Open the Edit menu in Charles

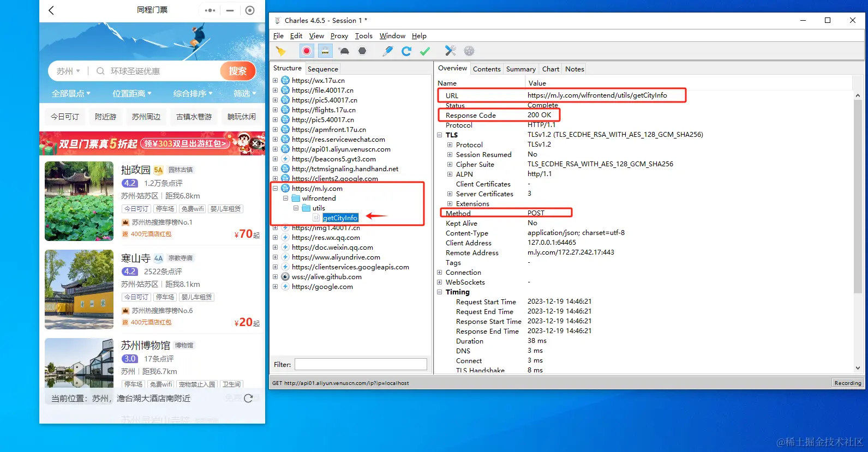[x=296, y=36]
